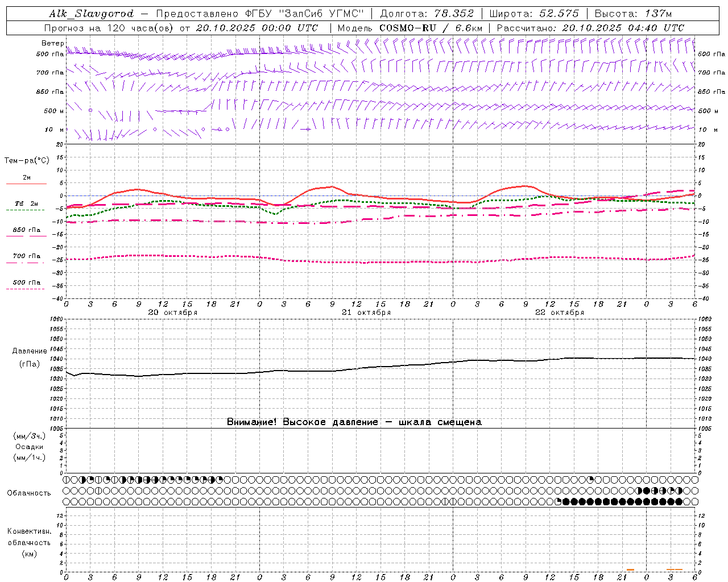The image size is (728, 582).
Task: Click the 'Ветер' wind panel label
Action: click(x=52, y=43)
